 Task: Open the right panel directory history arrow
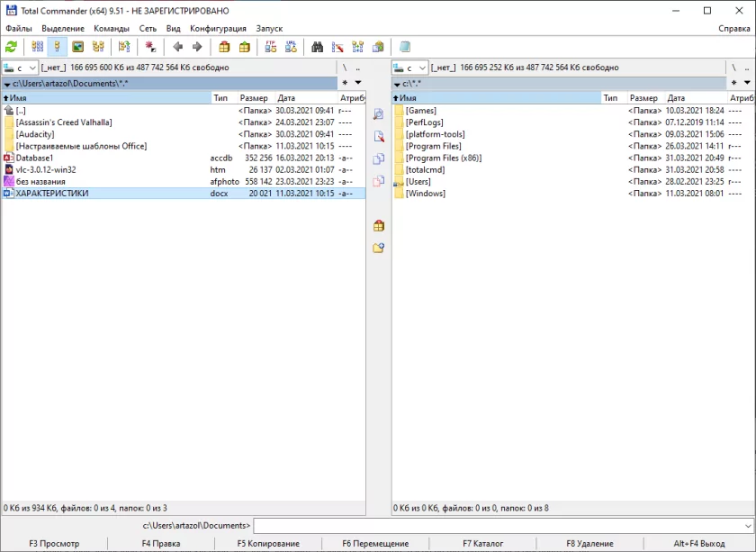(397, 84)
